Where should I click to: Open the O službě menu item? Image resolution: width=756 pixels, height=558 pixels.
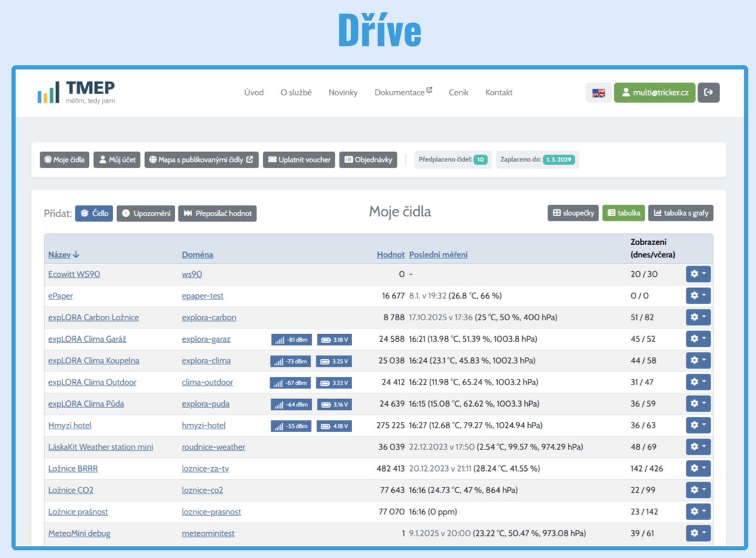(x=296, y=92)
